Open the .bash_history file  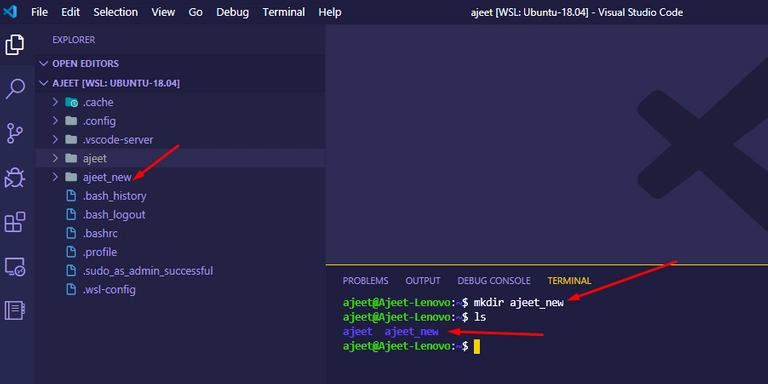(x=115, y=196)
